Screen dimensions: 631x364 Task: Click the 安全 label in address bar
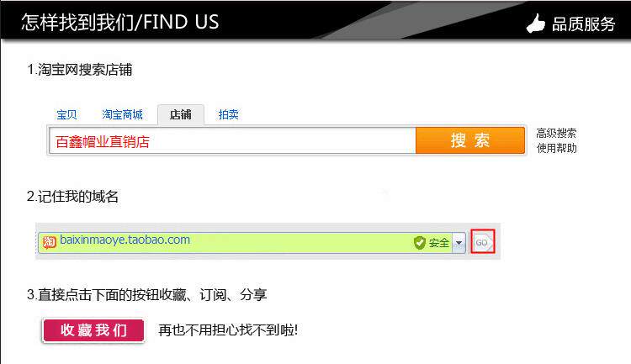(x=438, y=243)
